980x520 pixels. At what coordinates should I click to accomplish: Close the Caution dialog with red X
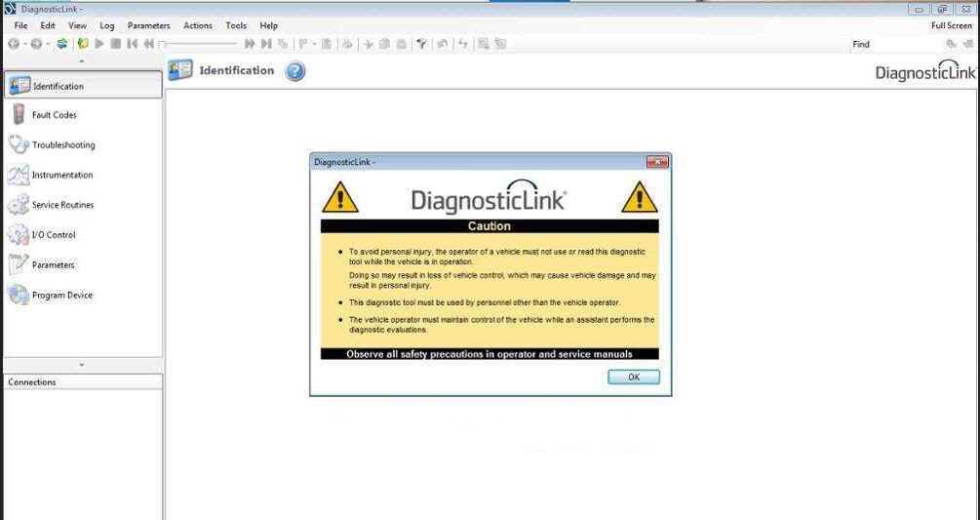click(657, 162)
